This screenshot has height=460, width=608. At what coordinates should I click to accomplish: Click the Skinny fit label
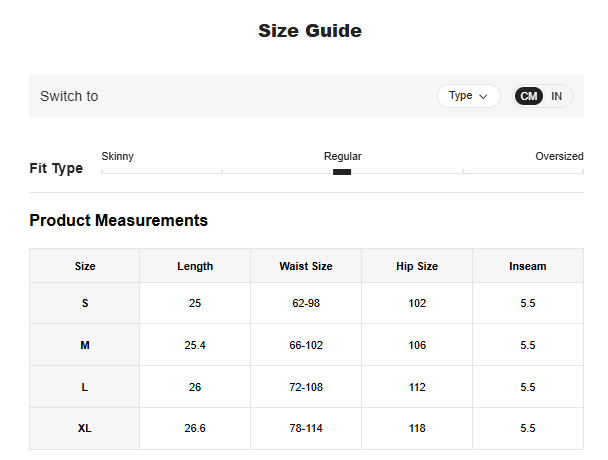[118, 157]
